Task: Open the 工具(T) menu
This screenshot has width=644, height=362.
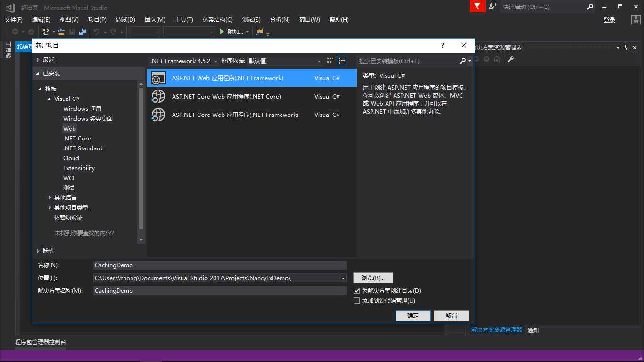Action: pyautogui.click(x=184, y=19)
